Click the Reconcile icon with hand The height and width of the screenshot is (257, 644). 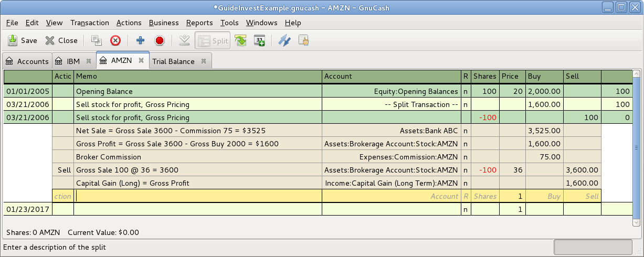click(x=303, y=40)
